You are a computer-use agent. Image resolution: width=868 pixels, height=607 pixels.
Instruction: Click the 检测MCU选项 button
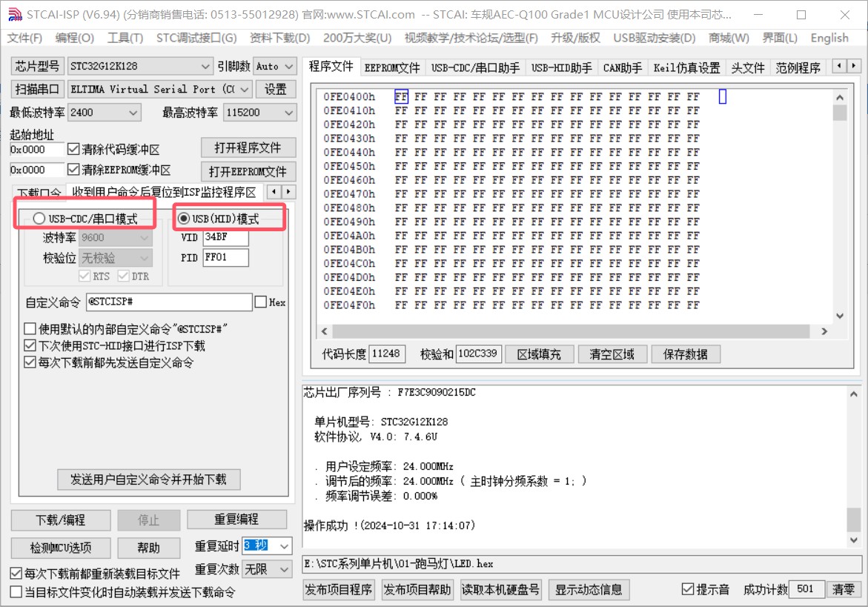pos(60,548)
